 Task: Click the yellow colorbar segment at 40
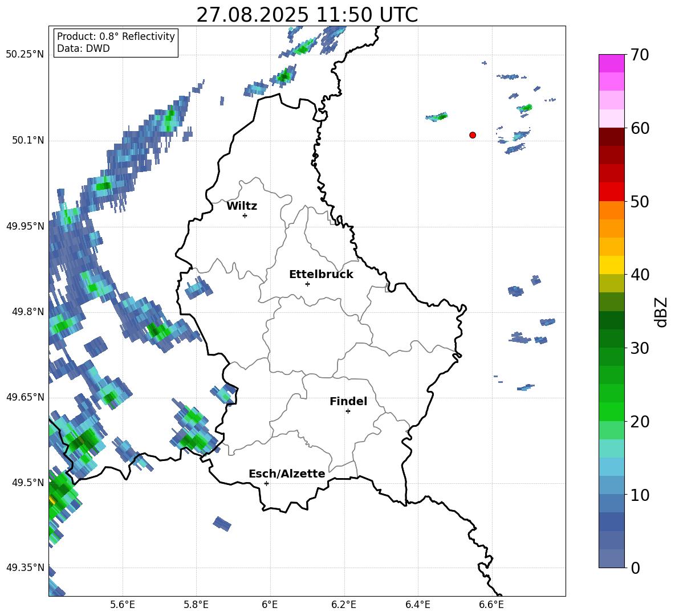pos(611,266)
